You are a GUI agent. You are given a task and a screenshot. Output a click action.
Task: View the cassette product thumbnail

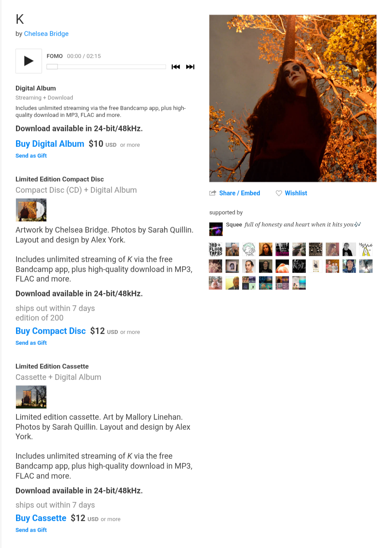coord(31,397)
